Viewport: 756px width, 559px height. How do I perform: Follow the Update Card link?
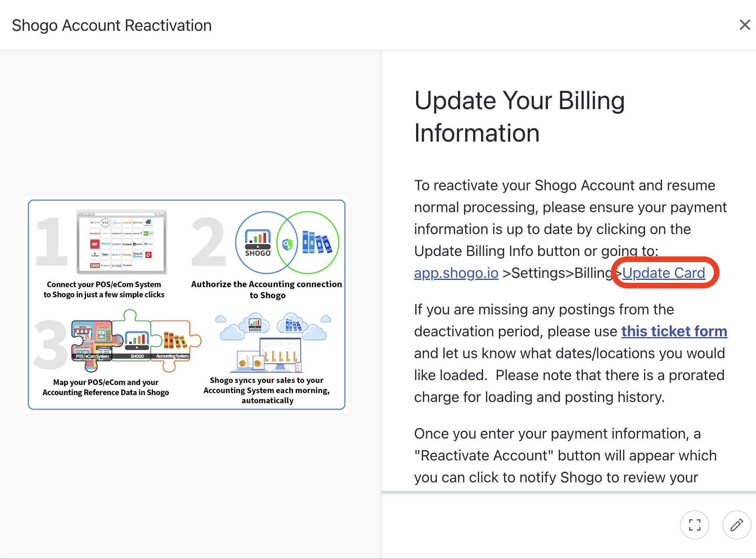pyautogui.click(x=664, y=273)
